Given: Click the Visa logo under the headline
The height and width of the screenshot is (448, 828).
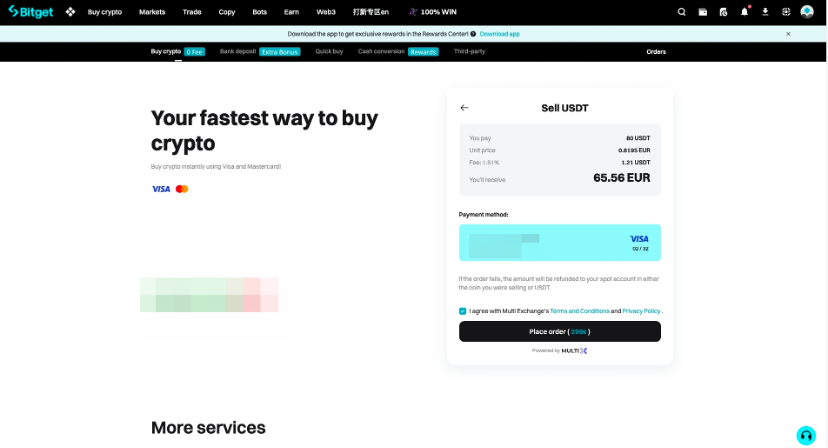Looking at the screenshot, I should click(161, 189).
